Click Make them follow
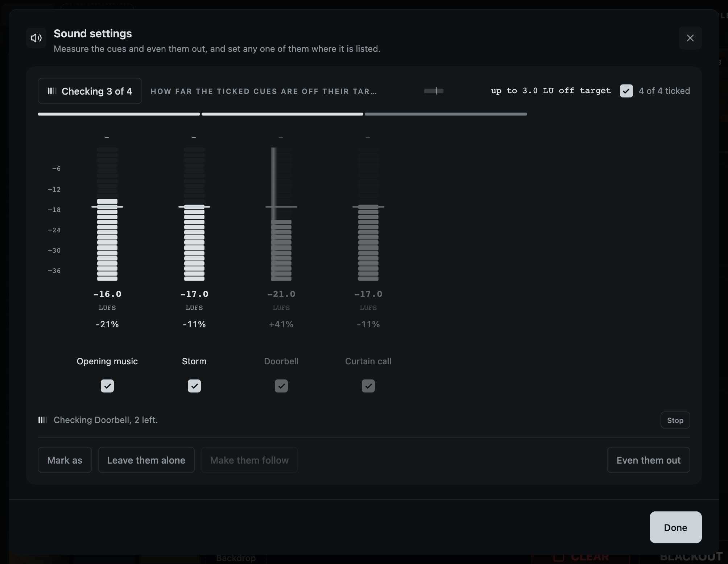Viewport: 728px width, 564px height. [x=249, y=460]
